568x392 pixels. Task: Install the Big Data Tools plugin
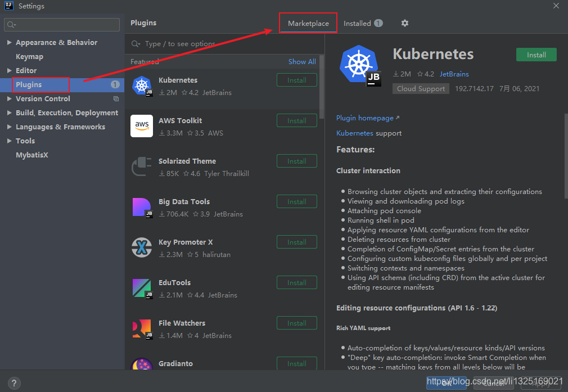click(x=297, y=201)
